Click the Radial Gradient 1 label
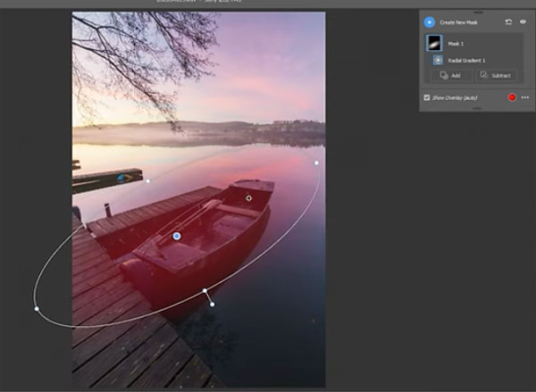 pyautogui.click(x=466, y=61)
